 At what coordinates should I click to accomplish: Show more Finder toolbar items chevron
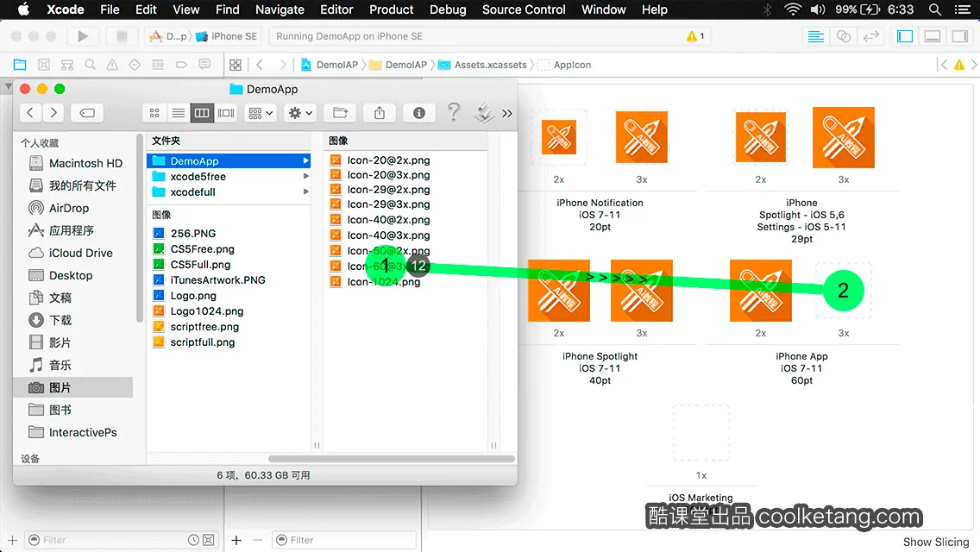coord(507,114)
